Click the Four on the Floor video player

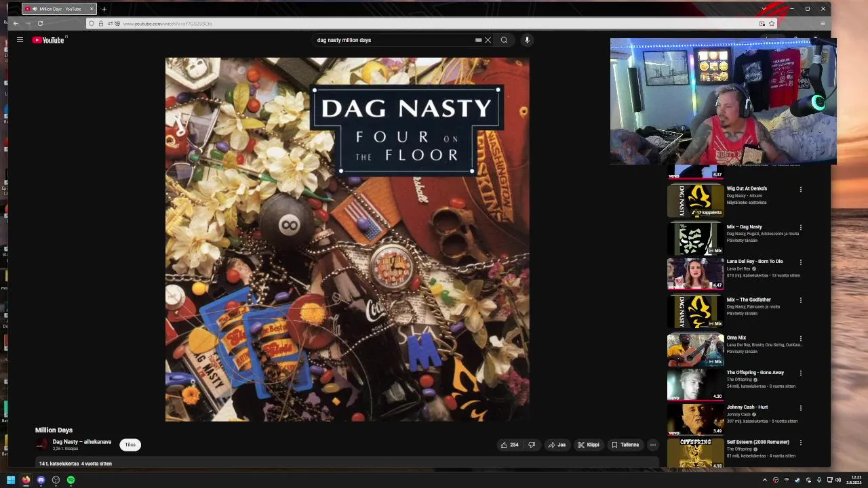click(x=347, y=239)
